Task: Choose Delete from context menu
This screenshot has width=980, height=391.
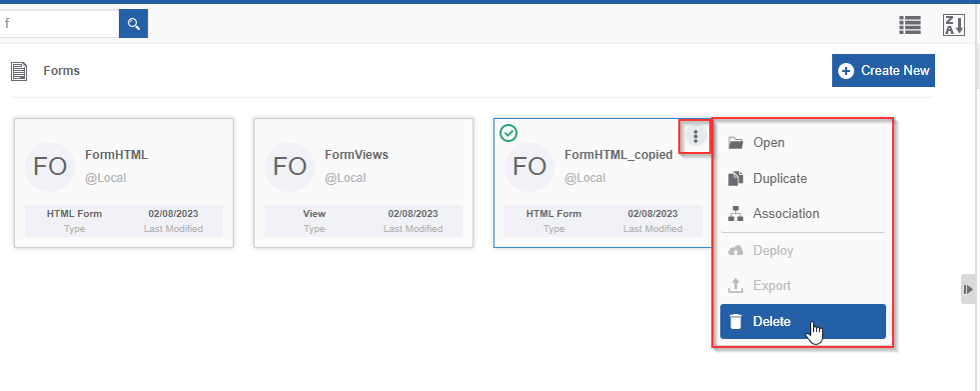Action: [803, 322]
